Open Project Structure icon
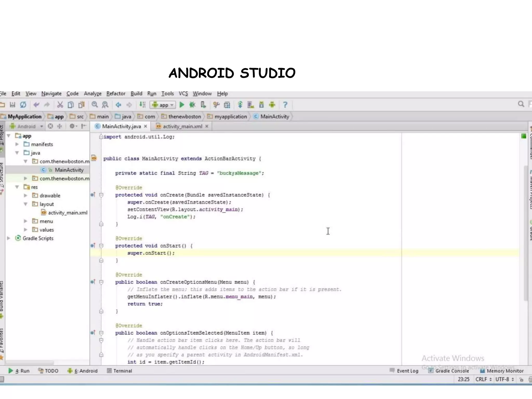532x399 pixels. pos(227,105)
